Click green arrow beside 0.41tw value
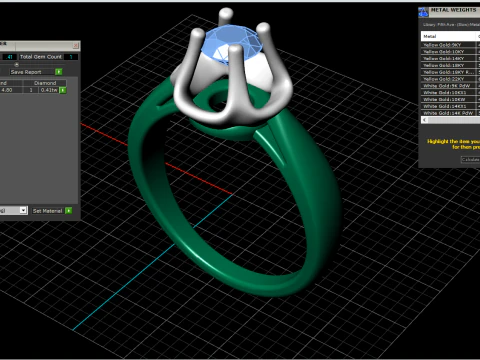Image resolution: width=480 pixels, height=360 pixels. [63, 90]
